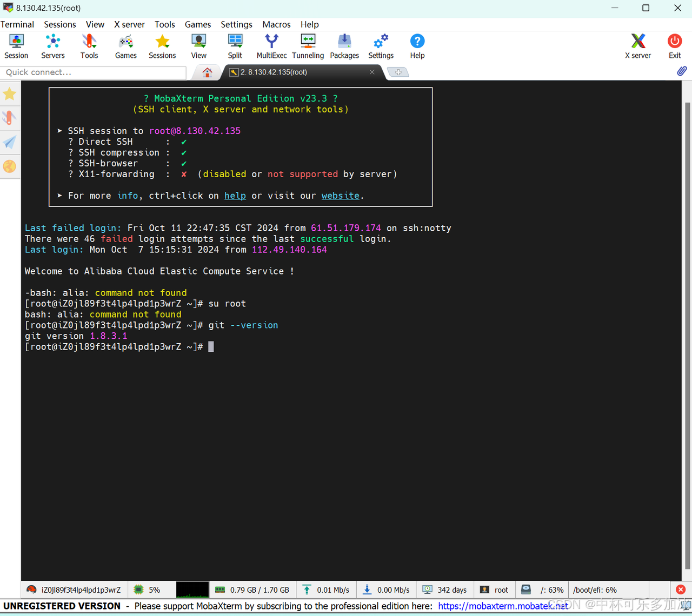Open the sidebar Macros paper plane icon

pyautogui.click(x=10, y=142)
